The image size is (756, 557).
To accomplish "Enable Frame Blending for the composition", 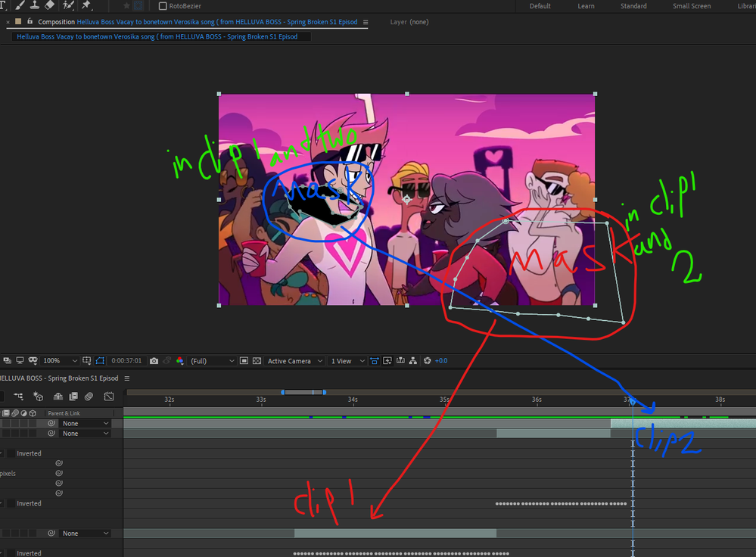I will (x=73, y=397).
